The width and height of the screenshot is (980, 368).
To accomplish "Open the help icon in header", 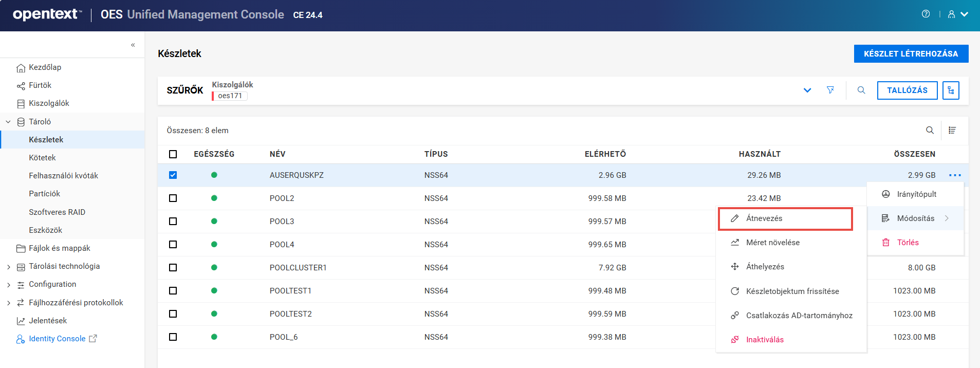I will click(926, 14).
